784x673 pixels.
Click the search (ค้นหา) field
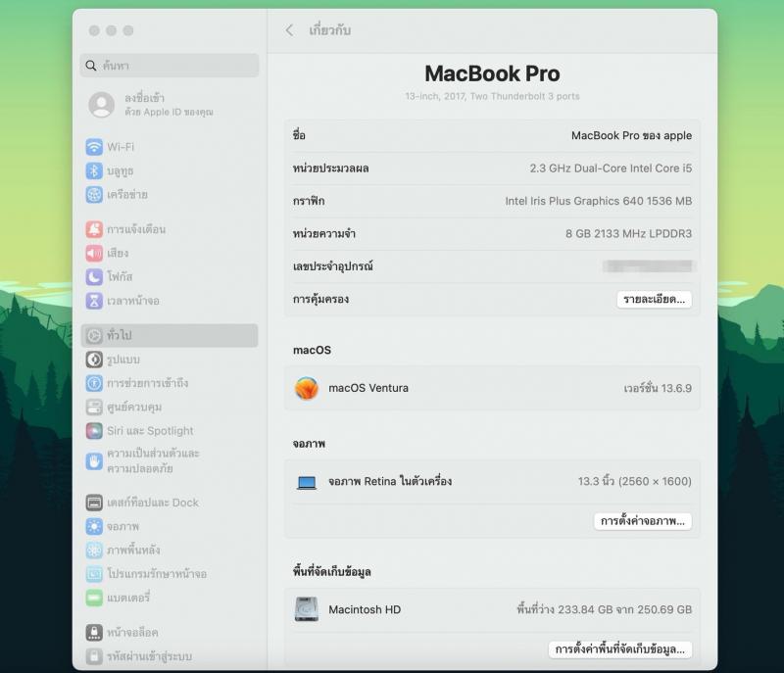coord(170,66)
